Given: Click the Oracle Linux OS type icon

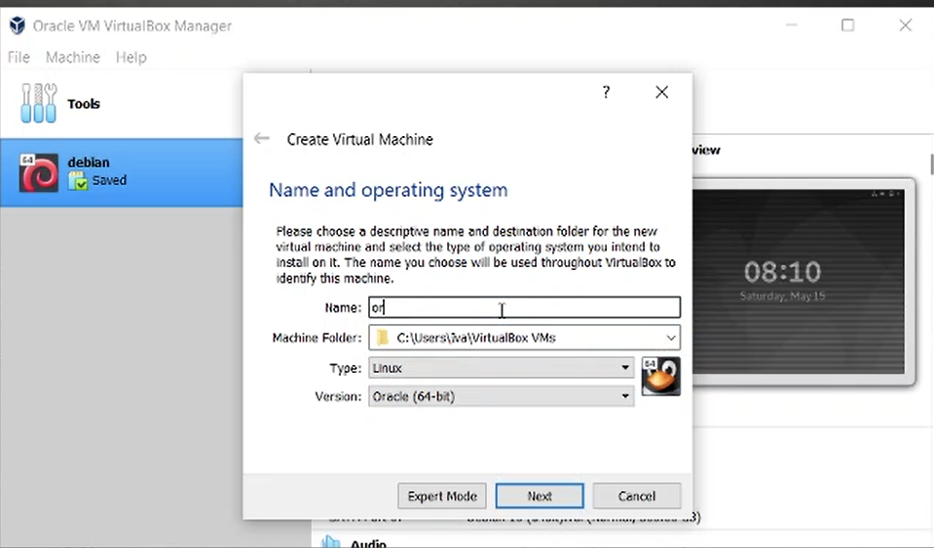Looking at the screenshot, I should 660,377.
